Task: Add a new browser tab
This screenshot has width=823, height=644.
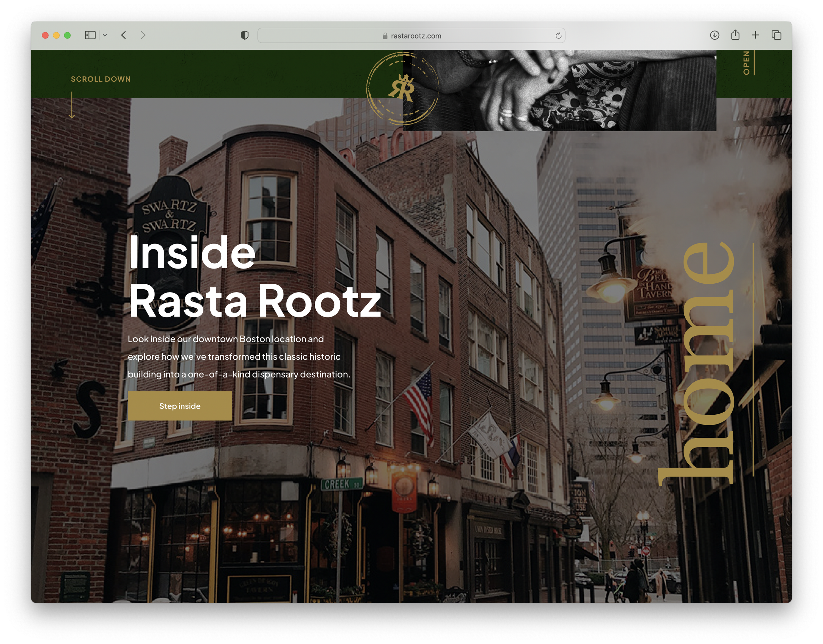Action: (x=756, y=35)
